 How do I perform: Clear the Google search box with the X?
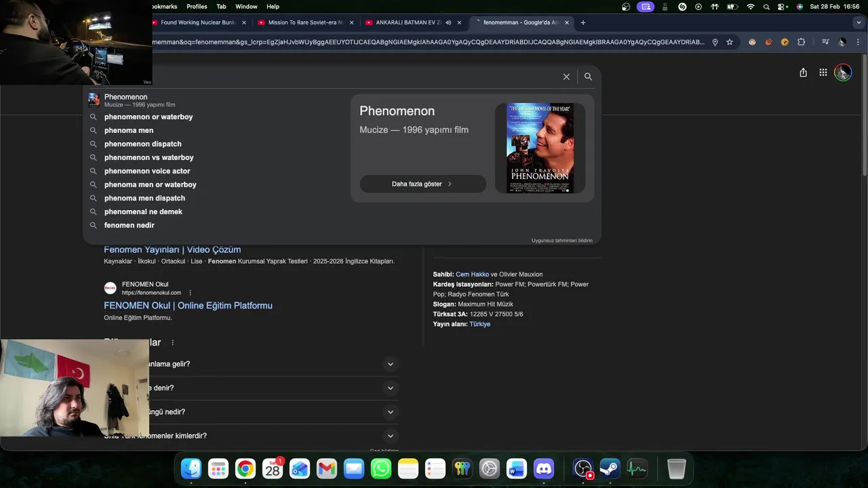[566, 77]
